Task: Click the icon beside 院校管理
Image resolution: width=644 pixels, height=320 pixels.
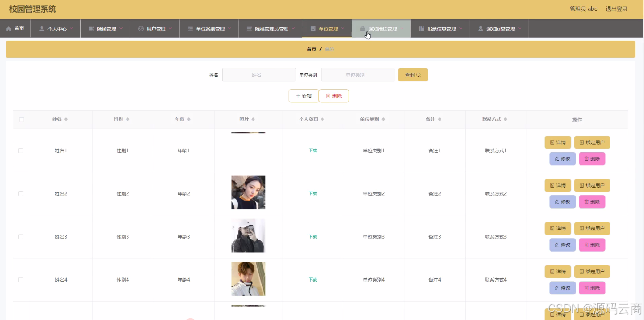Action: pyautogui.click(x=91, y=29)
